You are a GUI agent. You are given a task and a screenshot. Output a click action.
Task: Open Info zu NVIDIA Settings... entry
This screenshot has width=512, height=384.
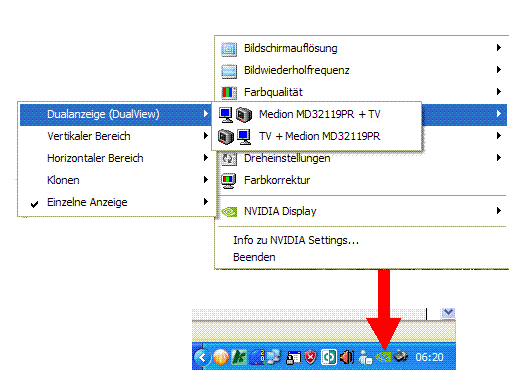[x=296, y=240]
